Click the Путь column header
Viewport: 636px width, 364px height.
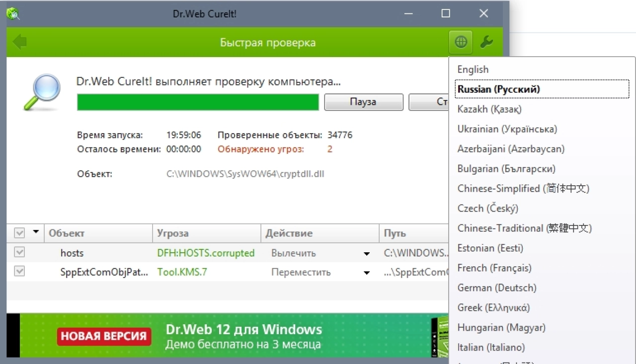point(413,233)
